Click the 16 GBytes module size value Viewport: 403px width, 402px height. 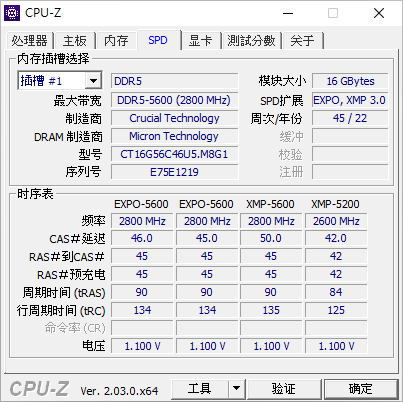tap(350, 81)
